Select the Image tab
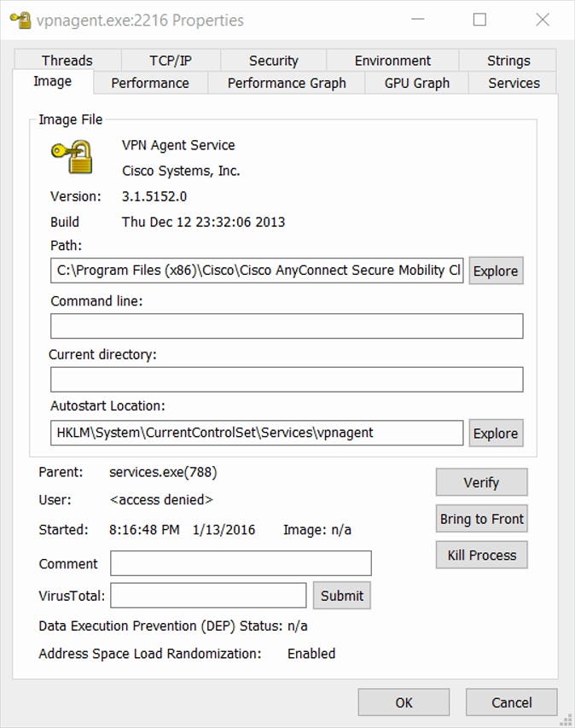Image resolution: width=575 pixels, height=728 pixels. (52, 81)
